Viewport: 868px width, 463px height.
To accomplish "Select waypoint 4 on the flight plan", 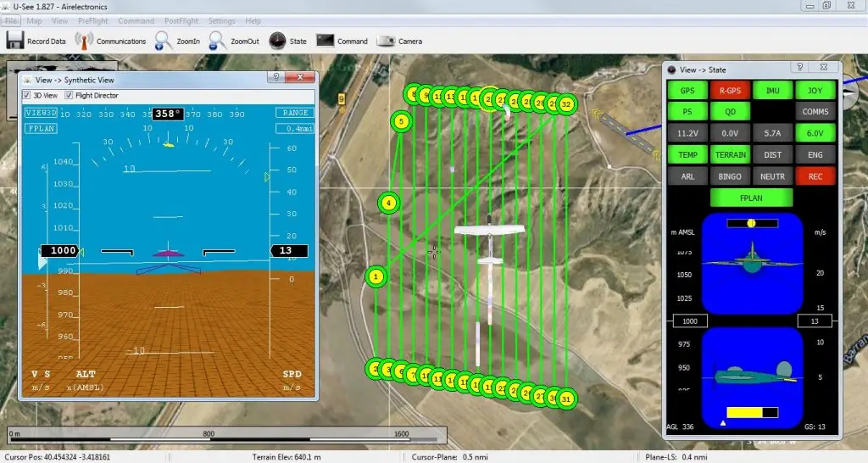I will point(388,203).
